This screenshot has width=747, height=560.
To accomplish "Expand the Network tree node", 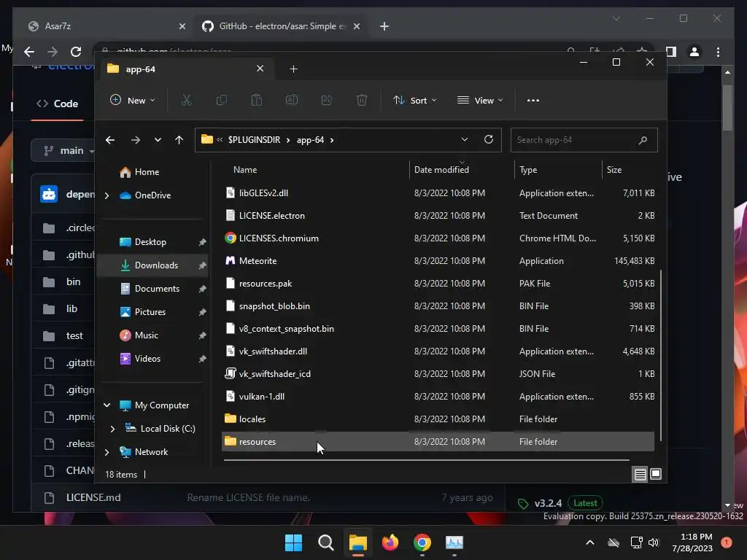I will pyautogui.click(x=107, y=452).
